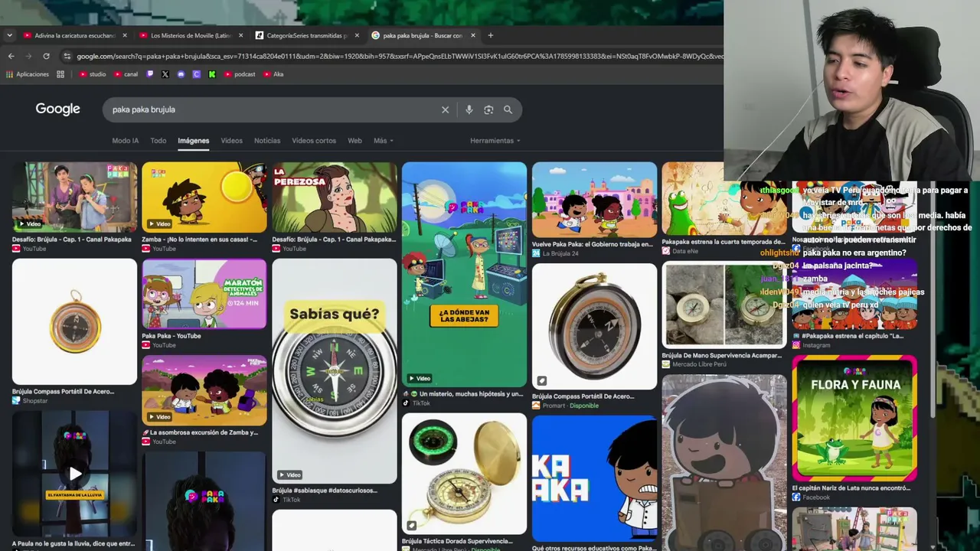Expand the Herramientas dropdown

[x=495, y=141]
